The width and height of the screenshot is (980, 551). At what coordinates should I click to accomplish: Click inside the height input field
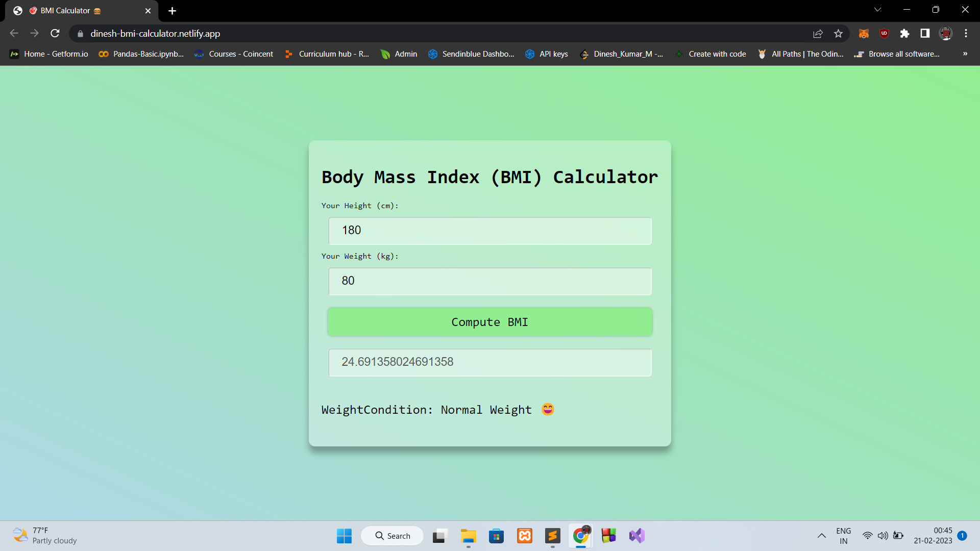click(x=489, y=231)
